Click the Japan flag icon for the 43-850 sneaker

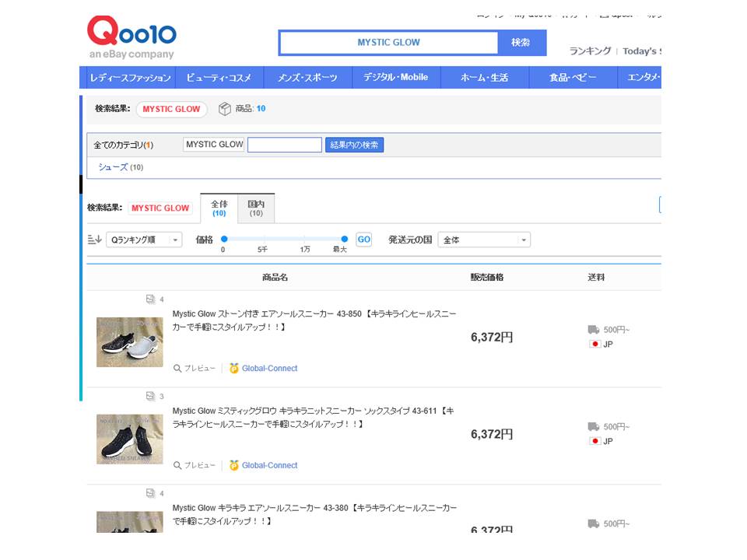click(594, 344)
